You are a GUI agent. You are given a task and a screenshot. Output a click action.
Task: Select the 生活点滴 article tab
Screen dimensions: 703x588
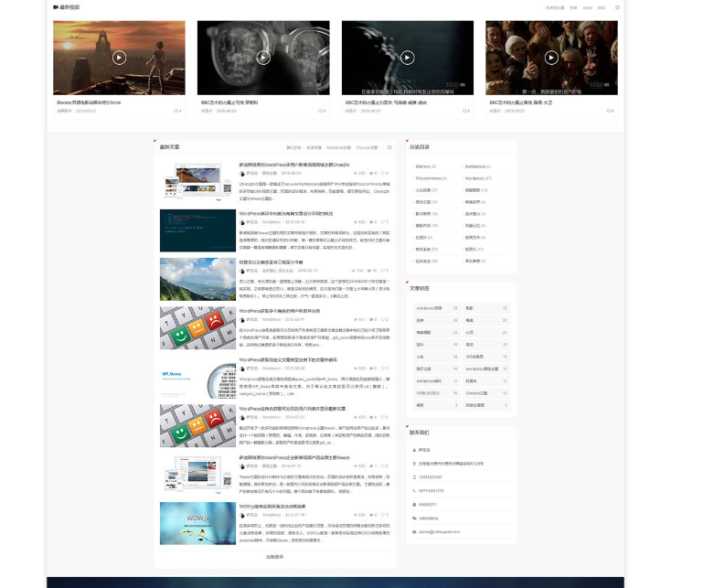pos(314,146)
